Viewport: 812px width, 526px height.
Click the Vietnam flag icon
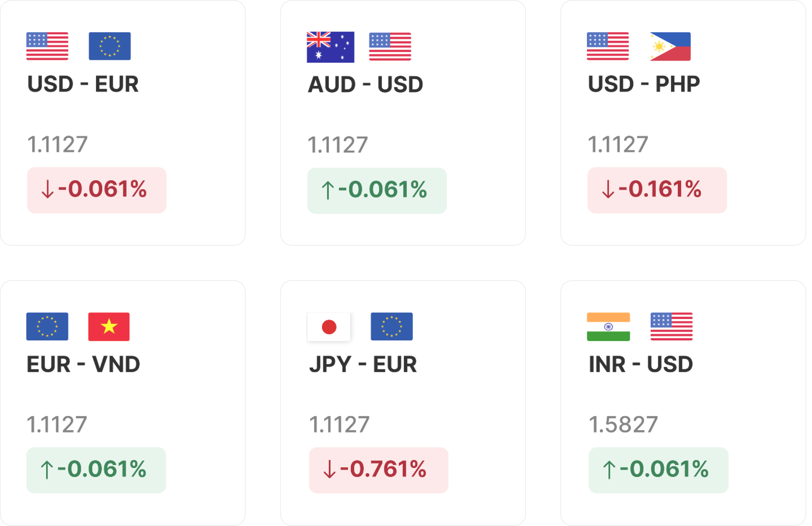click(109, 327)
